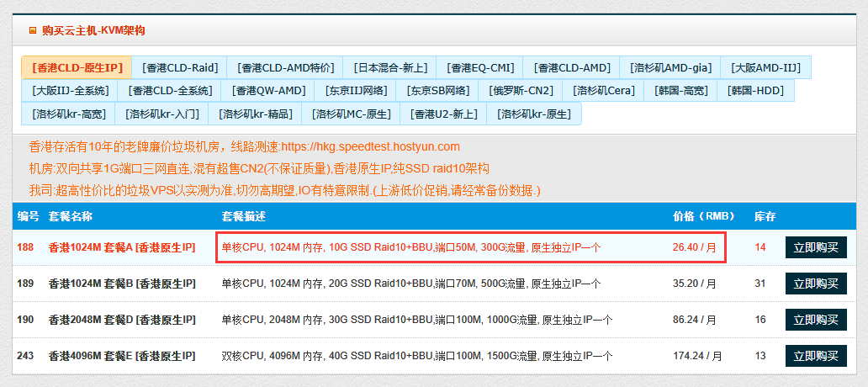Buy the 香港4096M 套餐E plan

816,355
